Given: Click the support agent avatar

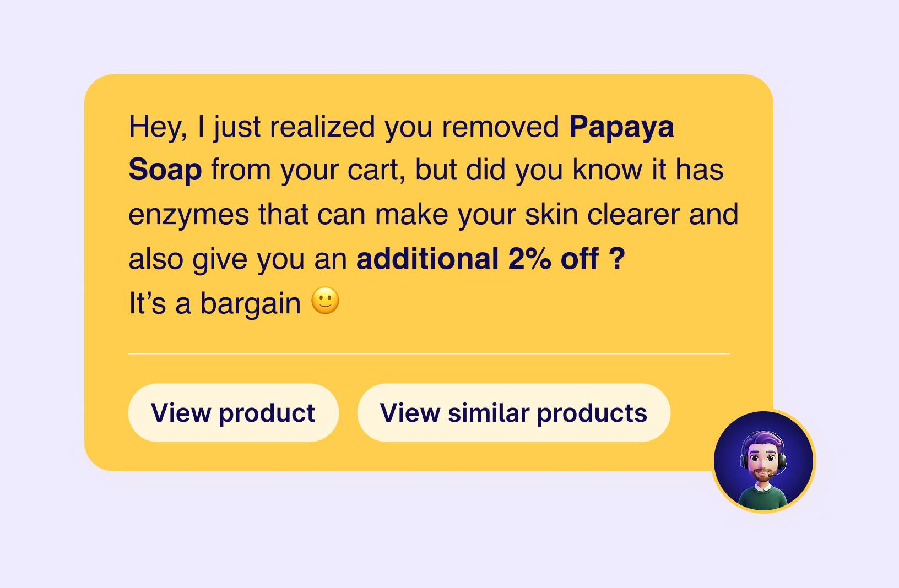Looking at the screenshot, I should click(x=763, y=461).
